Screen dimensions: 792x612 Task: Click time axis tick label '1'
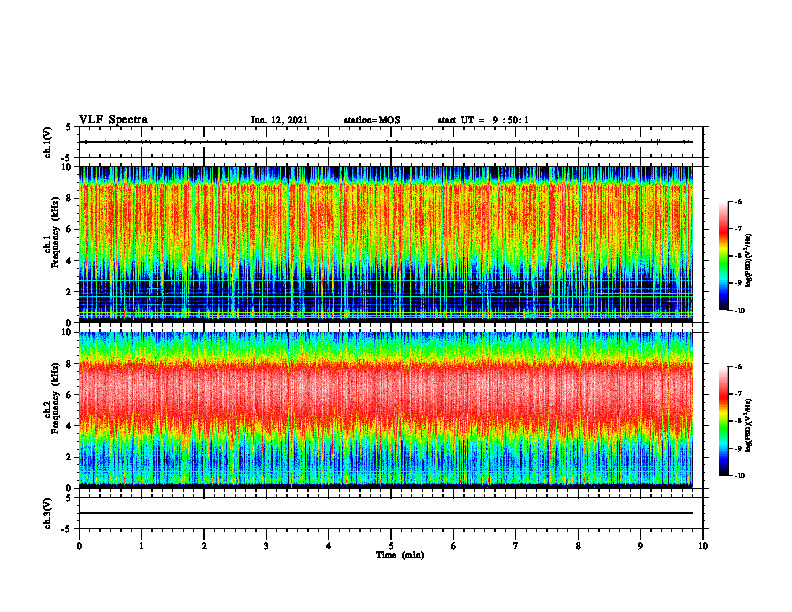tap(141, 546)
